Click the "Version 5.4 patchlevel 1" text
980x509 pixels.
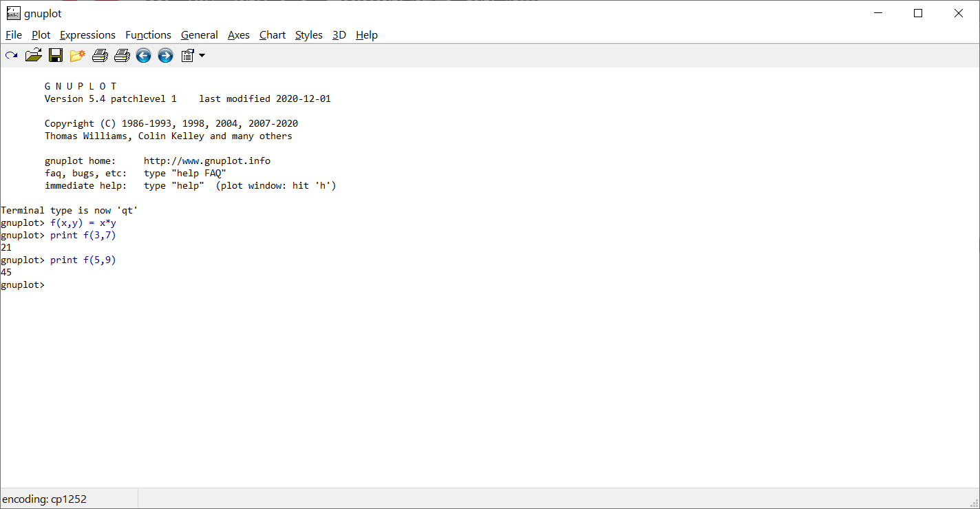click(x=111, y=98)
